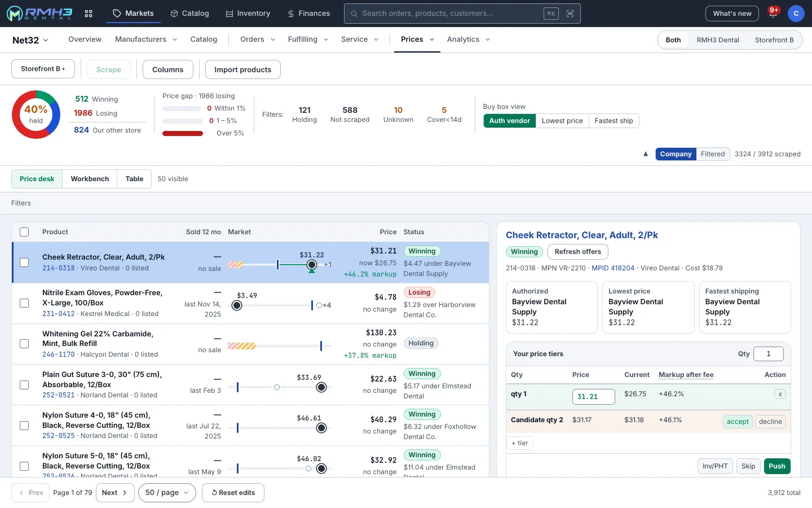Screen dimensions: 812x508
Task: Toggle the select-all checkbox in header
Action: [x=24, y=232]
